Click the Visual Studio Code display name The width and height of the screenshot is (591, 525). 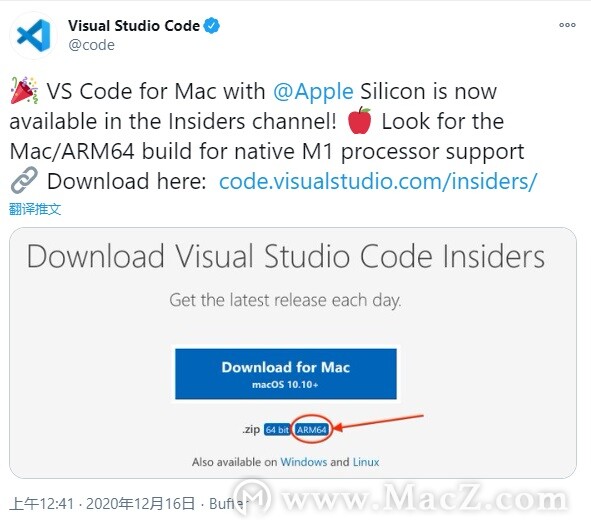click(x=134, y=26)
